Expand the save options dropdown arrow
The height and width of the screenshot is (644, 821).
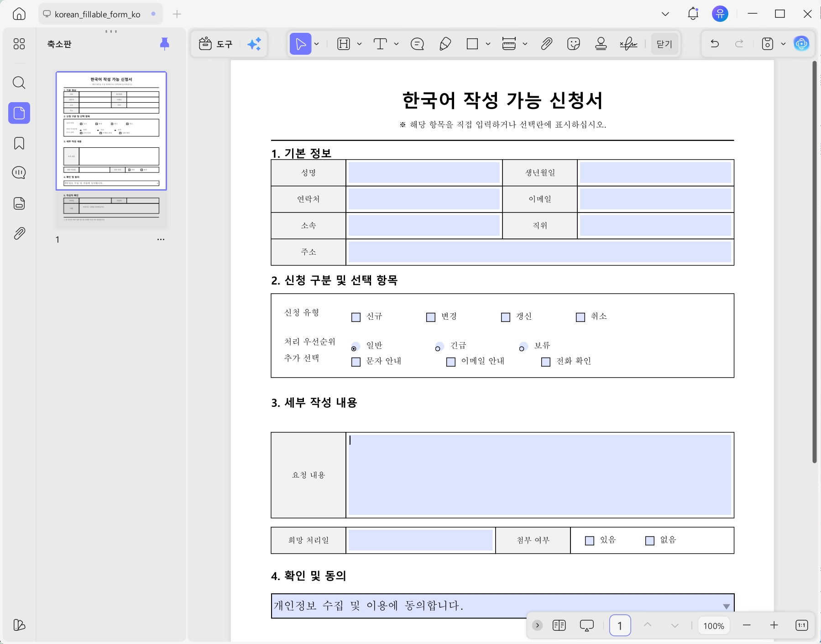click(x=783, y=44)
